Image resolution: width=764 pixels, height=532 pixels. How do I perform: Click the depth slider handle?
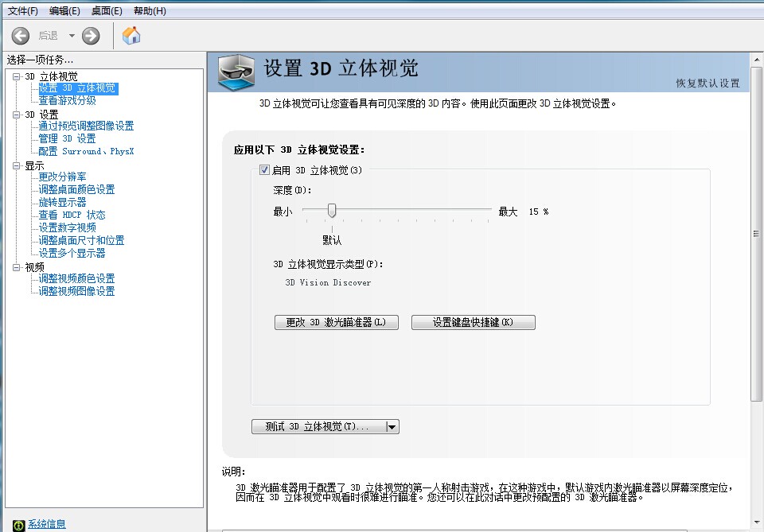pos(332,211)
